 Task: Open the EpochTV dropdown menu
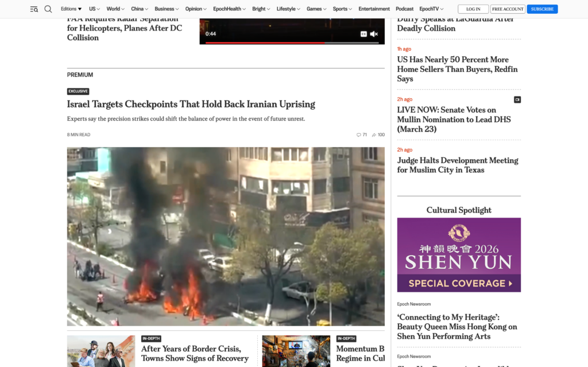click(x=431, y=9)
